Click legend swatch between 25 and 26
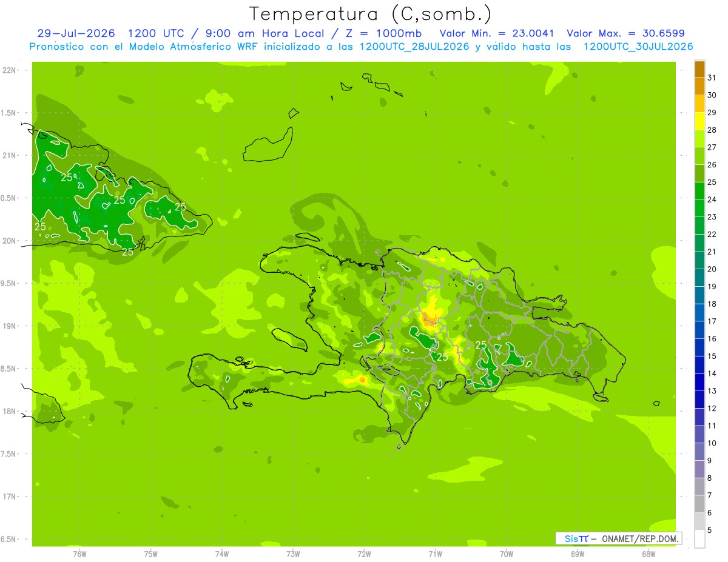 point(699,173)
